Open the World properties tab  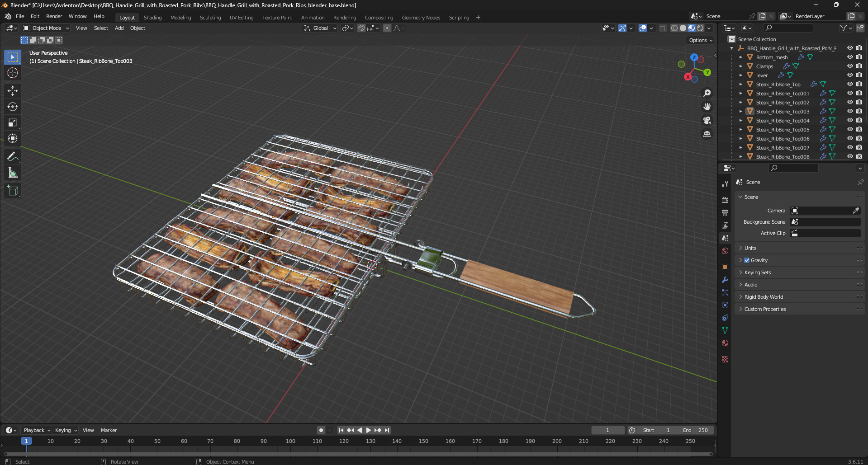point(725,251)
